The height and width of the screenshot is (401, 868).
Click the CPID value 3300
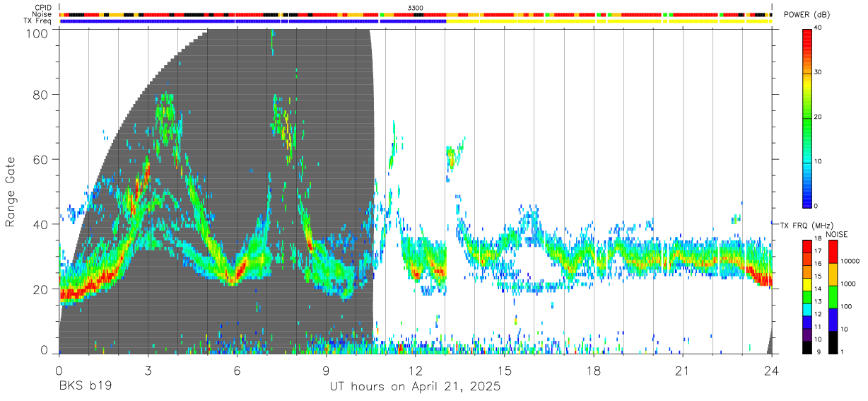416,8
